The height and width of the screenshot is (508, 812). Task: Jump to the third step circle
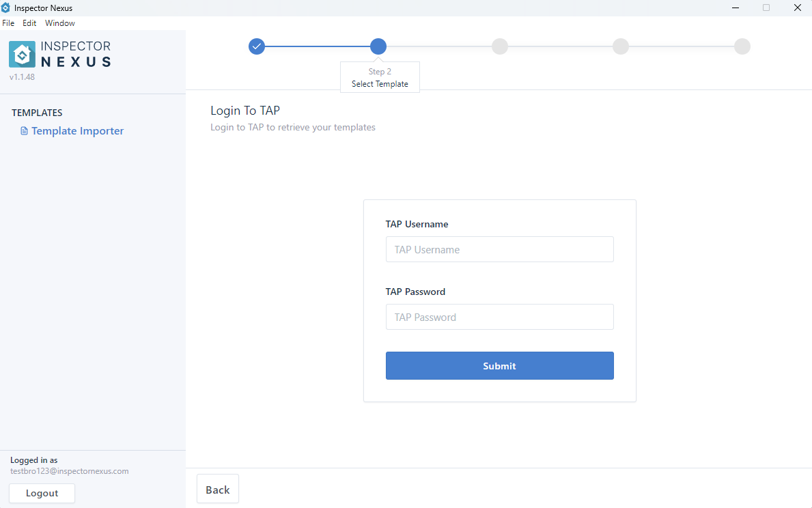click(500, 46)
